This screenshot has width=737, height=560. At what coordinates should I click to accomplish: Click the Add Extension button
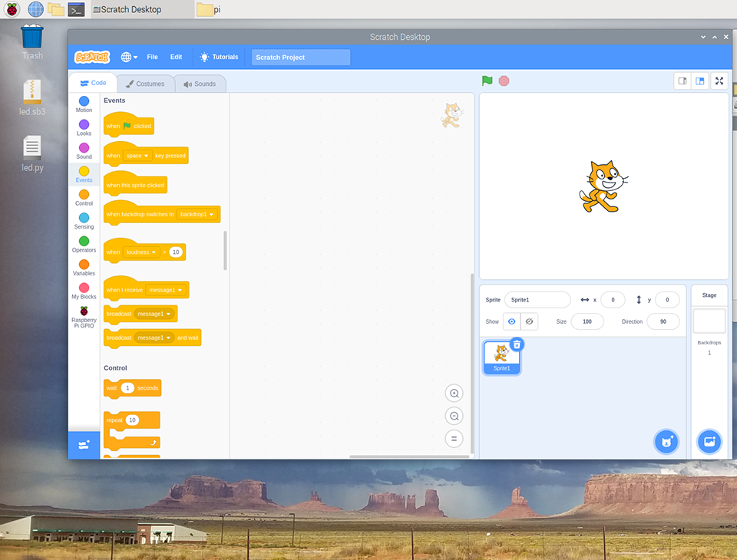84,445
